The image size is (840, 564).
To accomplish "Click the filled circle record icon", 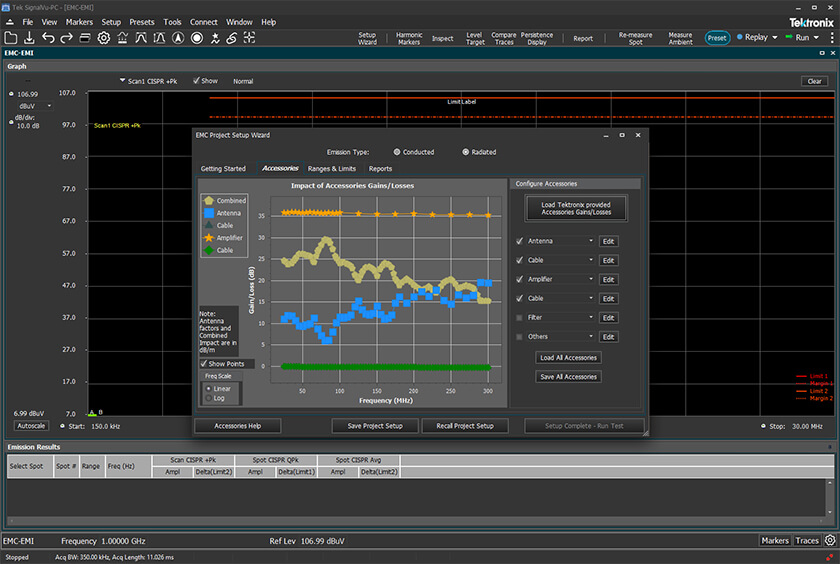I will pyautogui.click(x=197, y=38).
